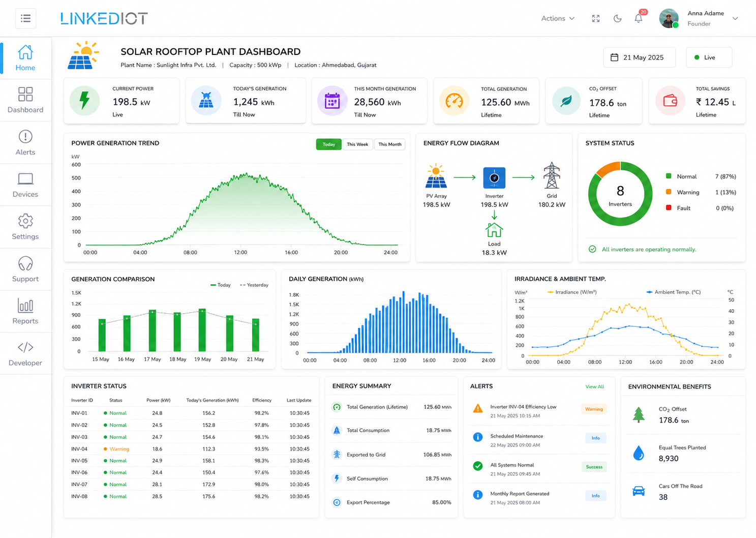Image resolution: width=756 pixels, height=538 pixels.
Task: Open Alerts in the sidebar
Action: coord(25,142)
